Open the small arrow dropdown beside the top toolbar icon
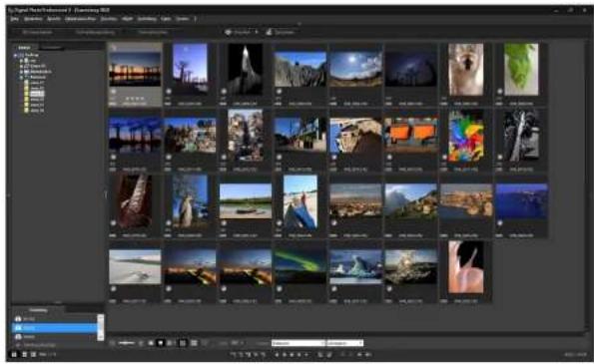Screen dimensions: 594x364 pyautogui.click(x=257, y=33)
